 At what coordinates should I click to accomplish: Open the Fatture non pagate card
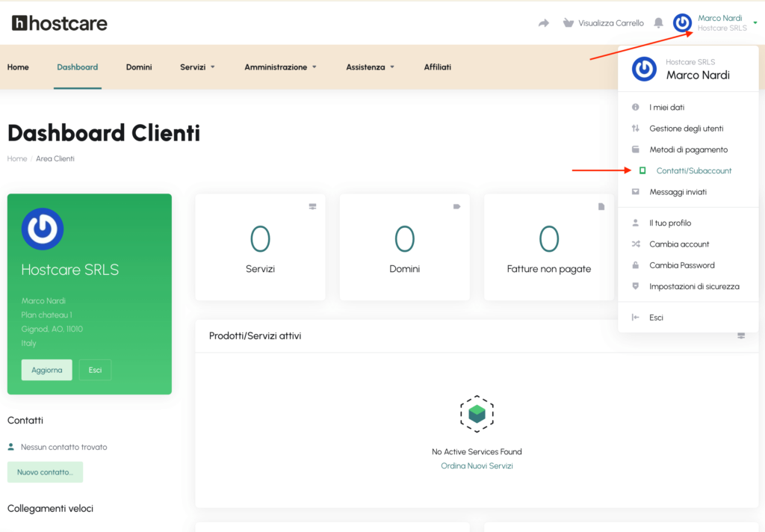click(549, 247)
